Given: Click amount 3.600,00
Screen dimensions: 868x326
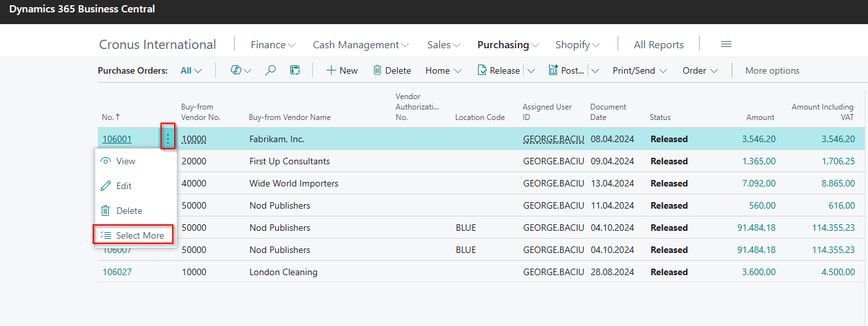Looking at the screenshot, I should [758, 272].
